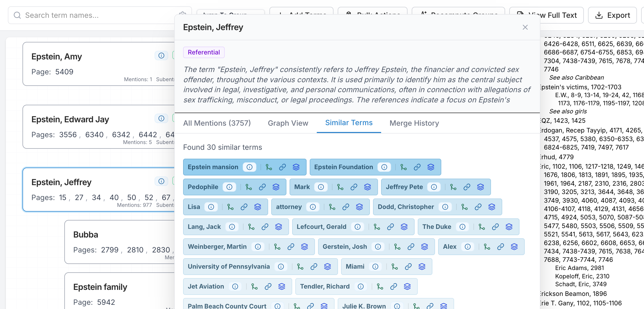Screen dimensions: 644x309
Task: Open the info icon on the Epstein, Amy card
Action: 161,56
